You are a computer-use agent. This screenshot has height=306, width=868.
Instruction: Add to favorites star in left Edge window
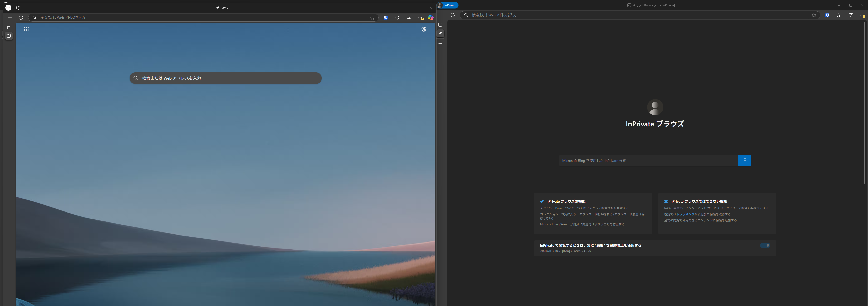[x=372, y=17]
